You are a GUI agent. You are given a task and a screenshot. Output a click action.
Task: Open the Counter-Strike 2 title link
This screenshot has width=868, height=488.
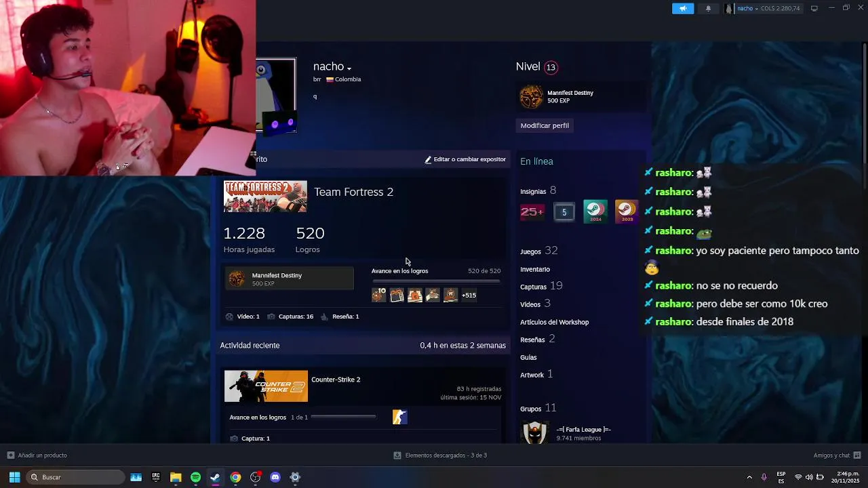[336, 380]
